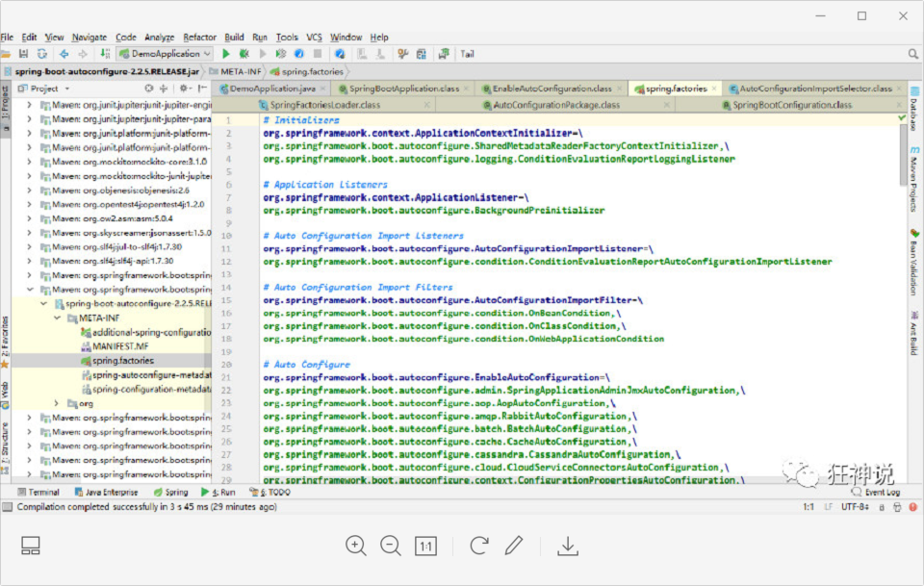Click the download icon in bottom viewer bar
This screenshot has height=586, width=924.
568,546
